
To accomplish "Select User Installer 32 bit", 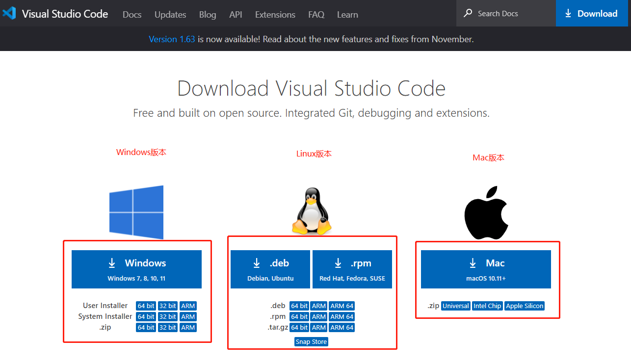I will coord(168,306).
